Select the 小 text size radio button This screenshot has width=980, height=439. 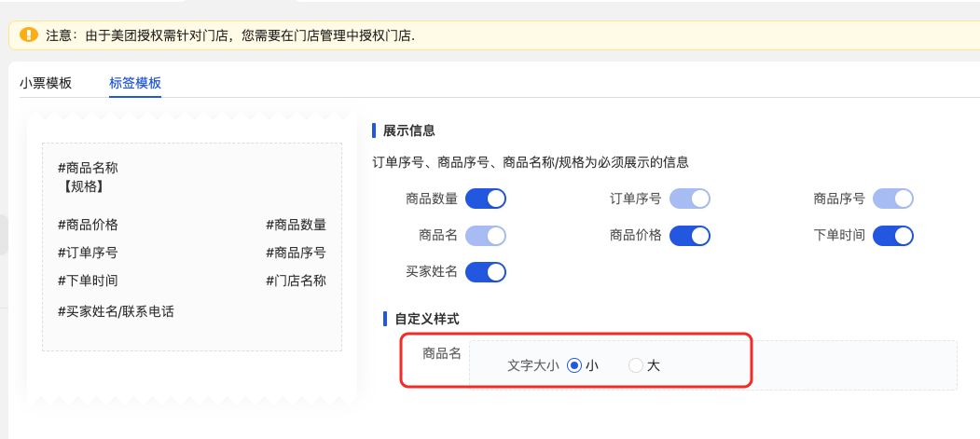point(574,365)
